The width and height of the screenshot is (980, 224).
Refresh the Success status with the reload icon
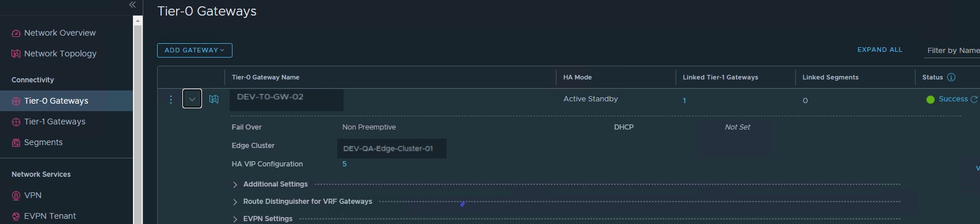(974, 99)
